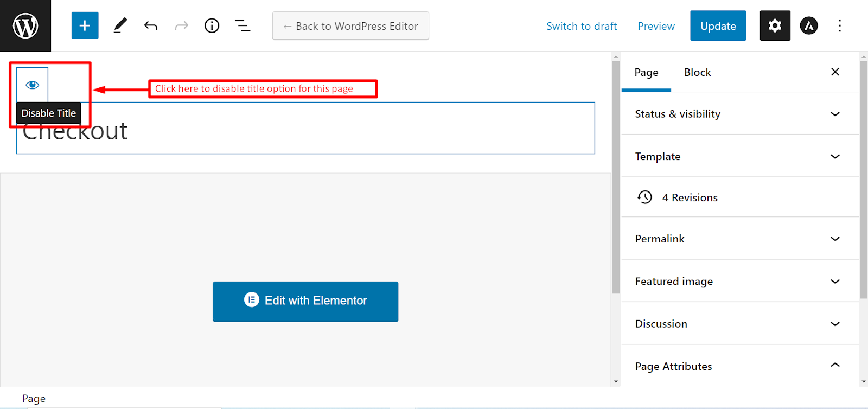Open the three-dot options menu
Viewport: 868px width, 409px height.
point(839,25)
